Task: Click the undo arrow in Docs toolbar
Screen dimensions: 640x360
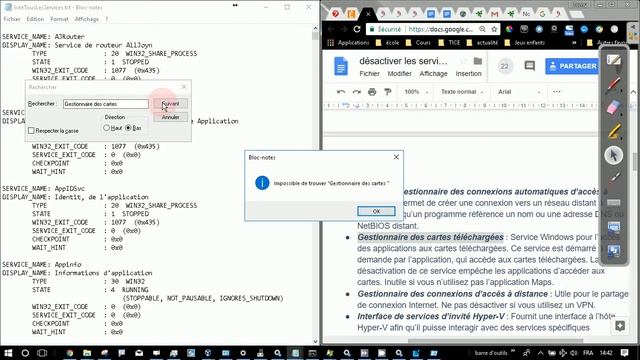Action: [x=341, y=92]
